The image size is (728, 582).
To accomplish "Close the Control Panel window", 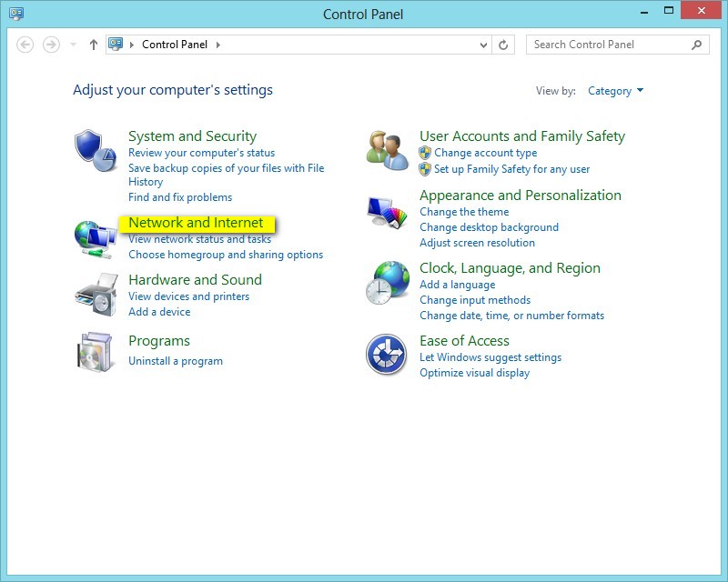I will (701, 10).
